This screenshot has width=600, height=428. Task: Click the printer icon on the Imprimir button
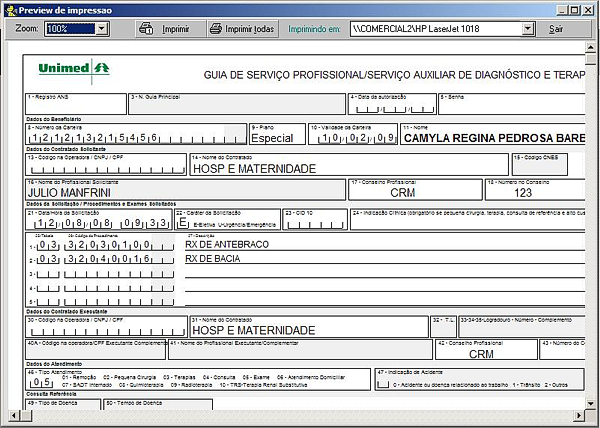point(146,29)
